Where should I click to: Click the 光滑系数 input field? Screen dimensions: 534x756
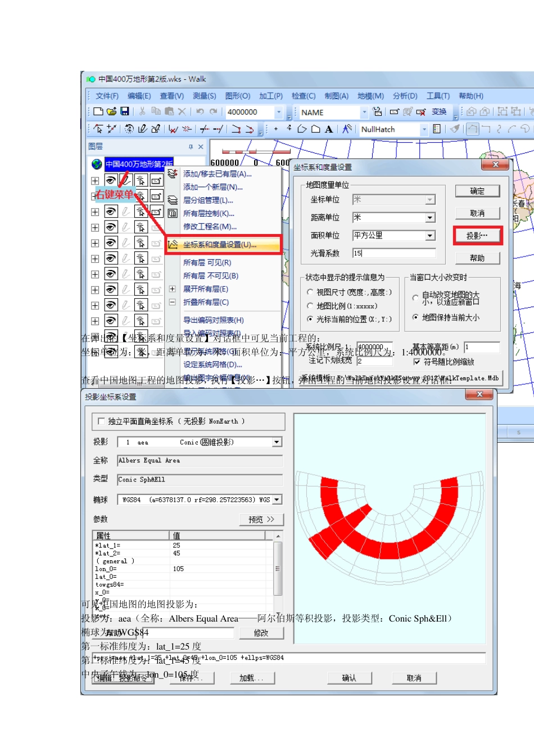(x=393, y=253)
